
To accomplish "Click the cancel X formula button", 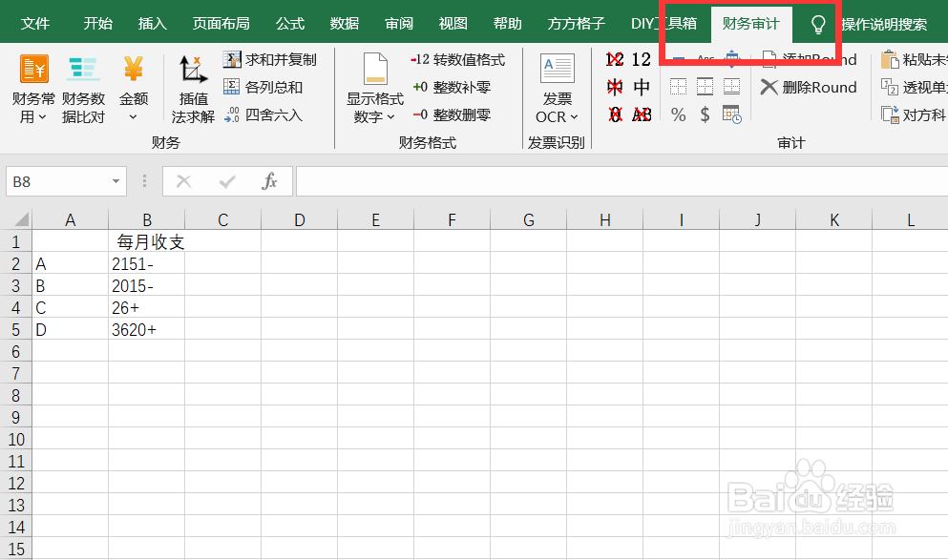I will point(184,181).
